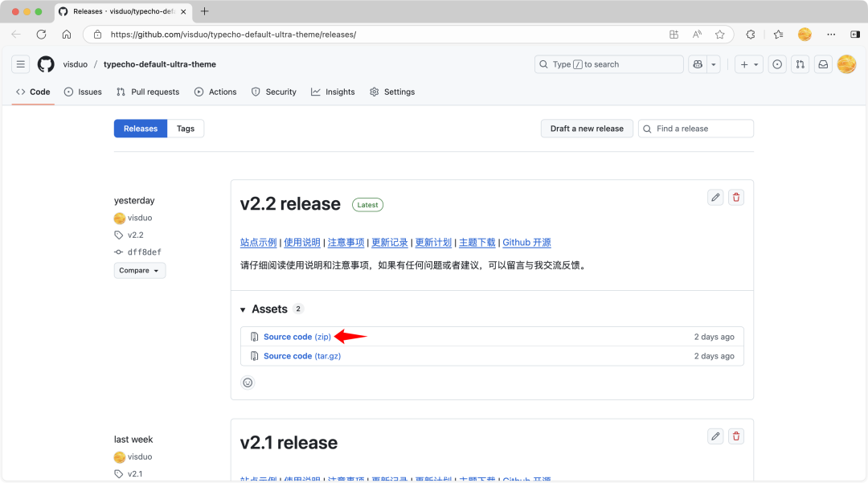Open the issues icon in header
Image resolution: width=868 pixels, height=483 pixels.
pos(777,64)
